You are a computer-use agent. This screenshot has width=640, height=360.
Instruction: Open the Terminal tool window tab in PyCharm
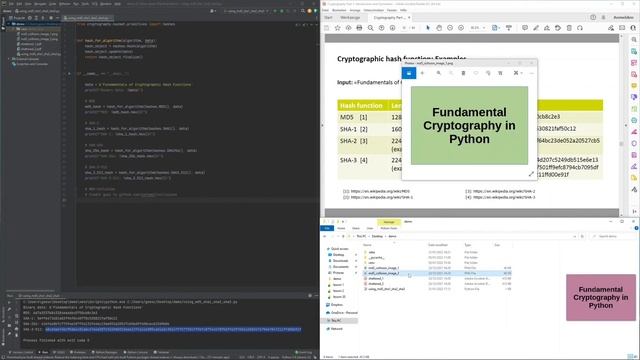pos(162,352)
